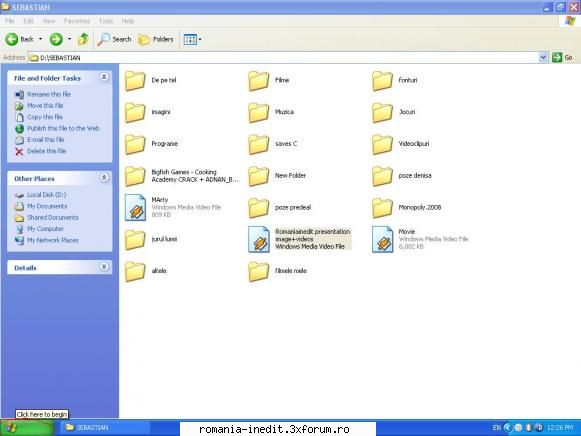581x436 pixels.
Task: Go up one folder level icon
Action: [x=83, y=39]
